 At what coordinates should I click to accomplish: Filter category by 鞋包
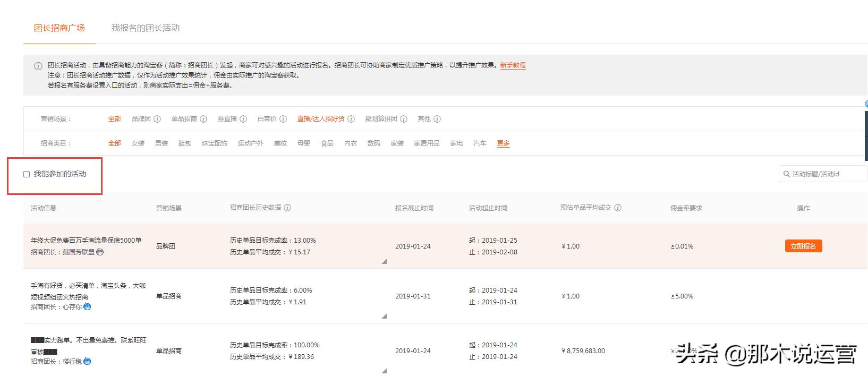pyautogui.click(x=185, y=143)
